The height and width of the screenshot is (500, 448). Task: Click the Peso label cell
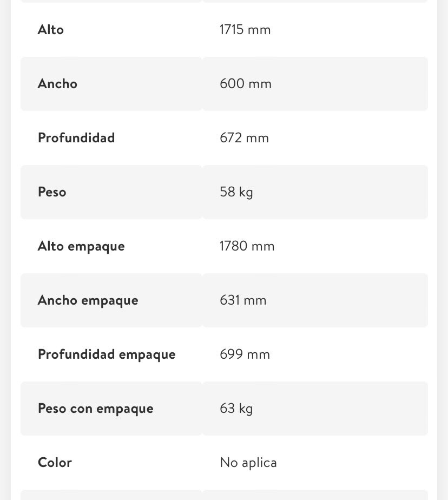pyautogui.click(x=111, y=192)
